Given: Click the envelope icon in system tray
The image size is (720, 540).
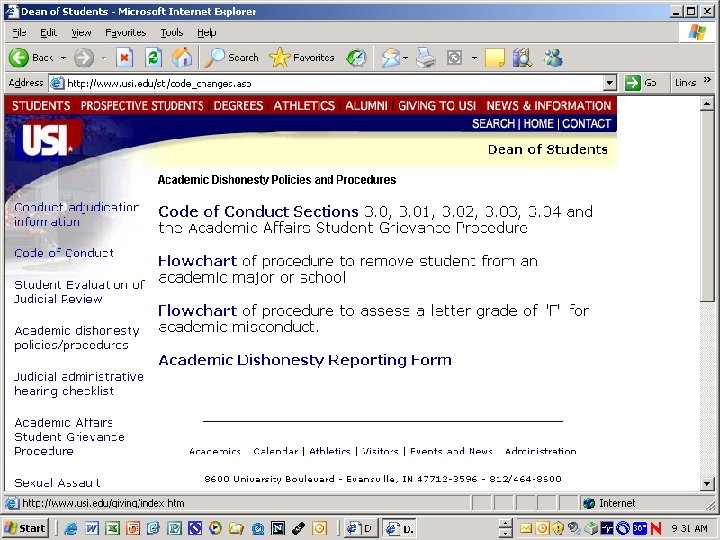Looking at the screenshot, I should 525,529.
